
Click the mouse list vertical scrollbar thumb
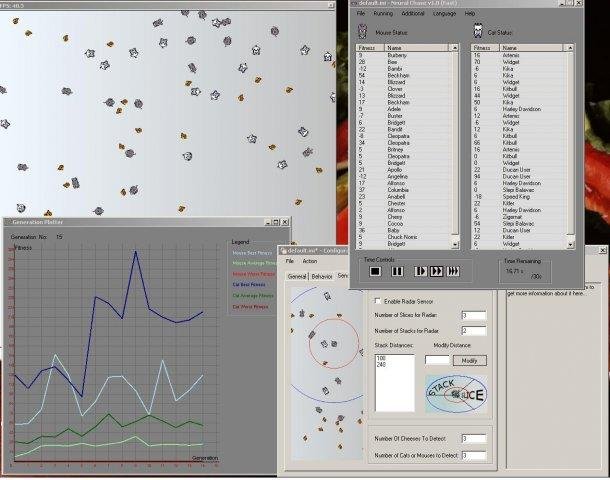[x=455, y=143]
